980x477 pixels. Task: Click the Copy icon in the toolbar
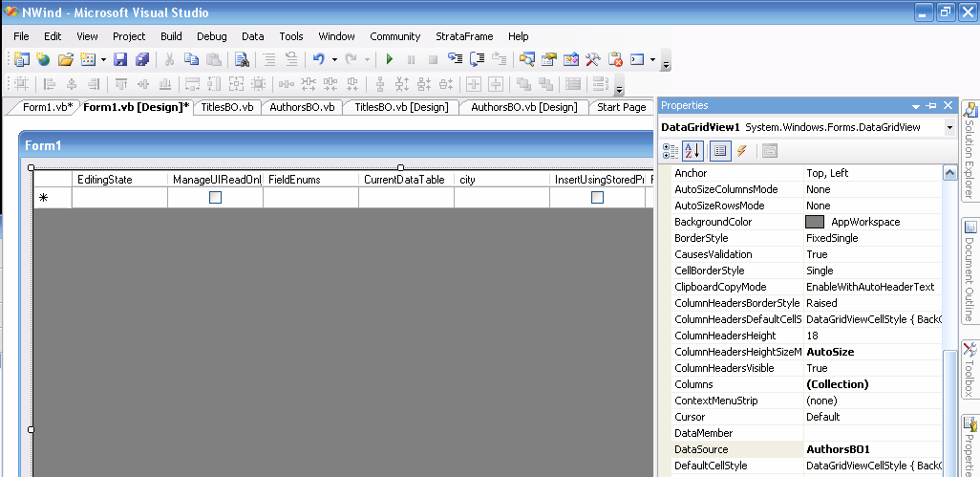(192, 59)
